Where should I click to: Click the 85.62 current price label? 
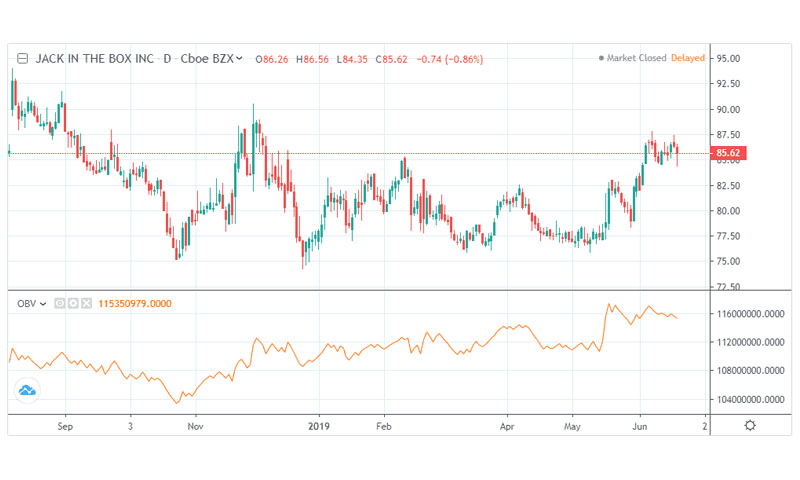(728, 153)
